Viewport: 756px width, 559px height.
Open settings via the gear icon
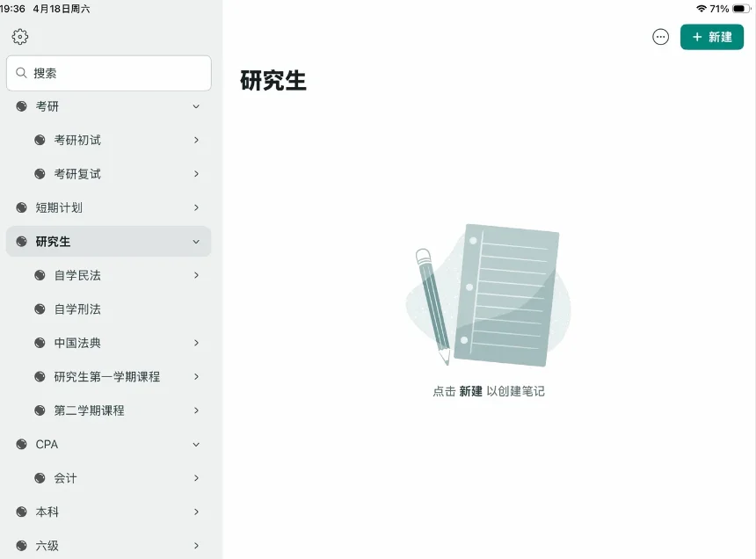(19, 37)
